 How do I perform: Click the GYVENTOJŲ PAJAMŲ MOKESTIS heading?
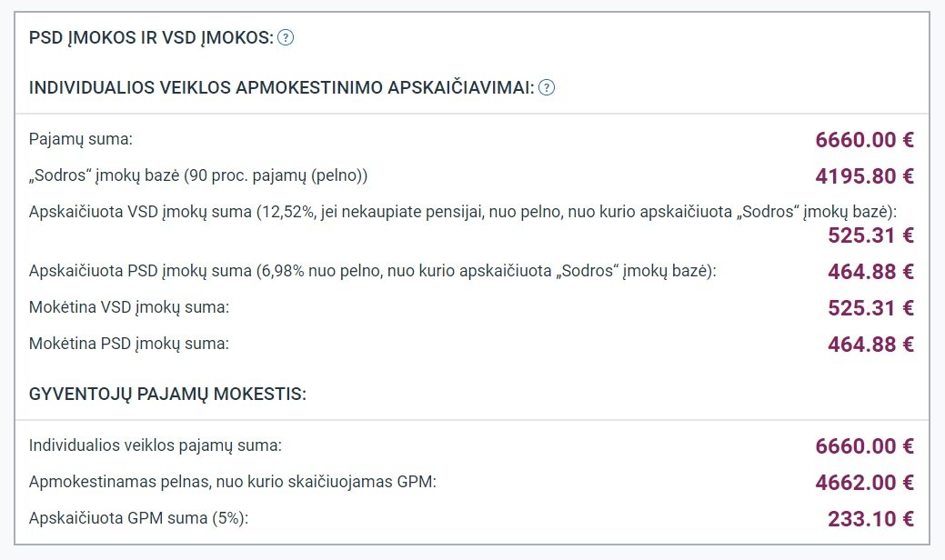(x=167, y=395)
